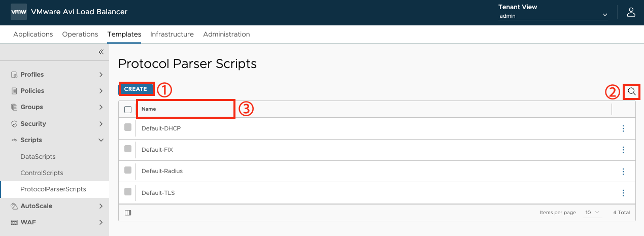The width and height of the screenshot is (644, 236).
Task: Click the Security sidebar label
Action: 33,124
